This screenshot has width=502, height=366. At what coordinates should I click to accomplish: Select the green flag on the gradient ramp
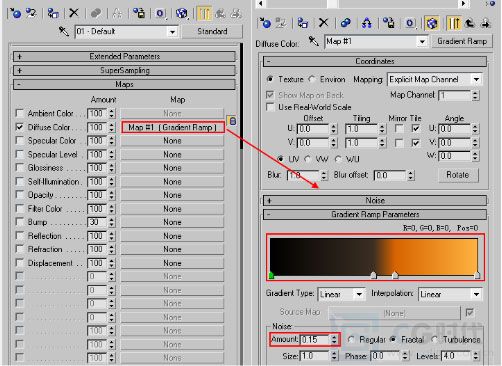(271, 275)
